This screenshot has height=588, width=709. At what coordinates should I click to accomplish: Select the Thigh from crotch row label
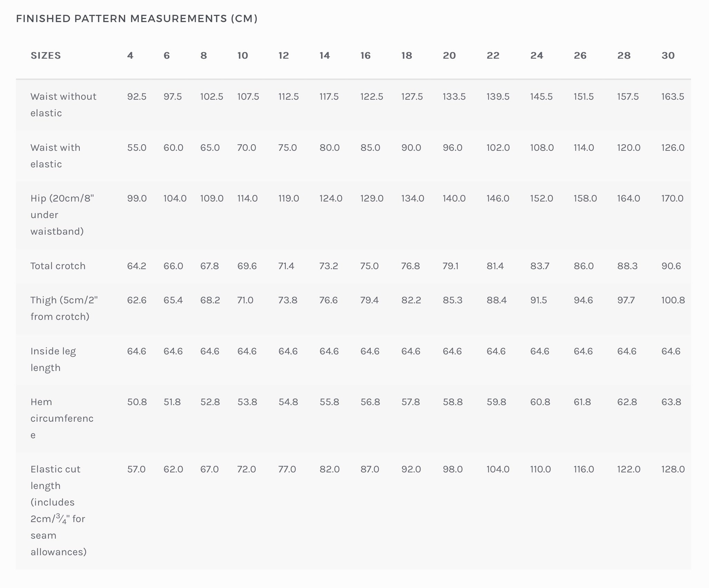pos(64,308)
